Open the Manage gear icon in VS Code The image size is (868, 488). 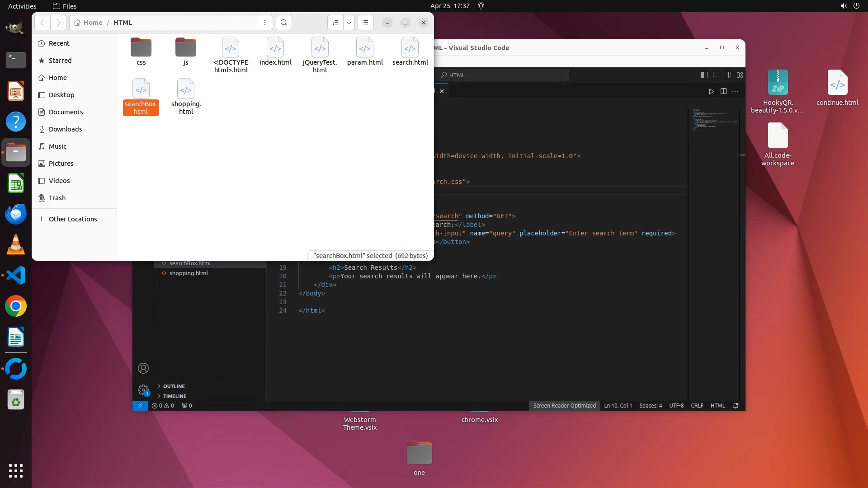143,389
